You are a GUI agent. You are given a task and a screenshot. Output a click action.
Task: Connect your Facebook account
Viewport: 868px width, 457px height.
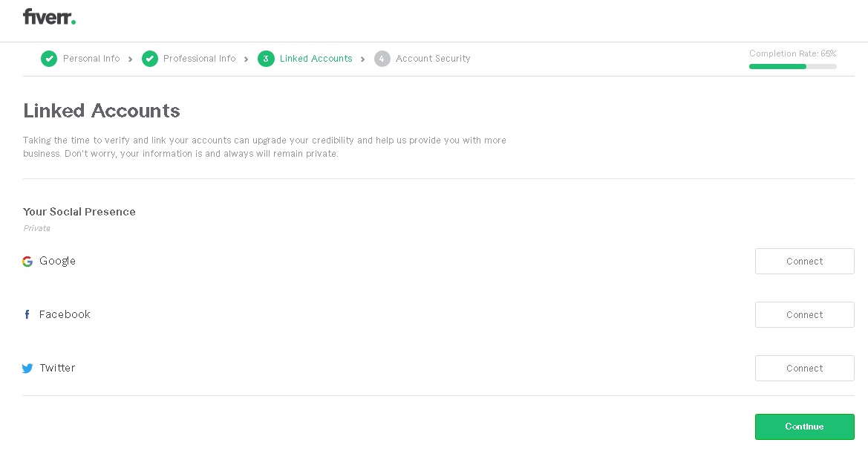(x=804, y=314)
